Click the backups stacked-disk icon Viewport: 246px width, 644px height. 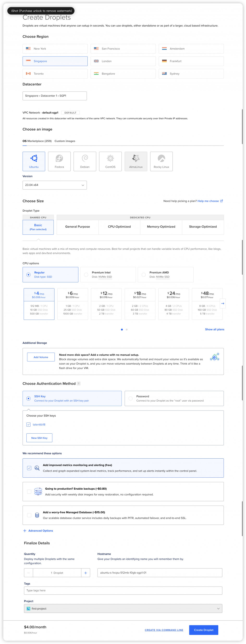[38, 492]
